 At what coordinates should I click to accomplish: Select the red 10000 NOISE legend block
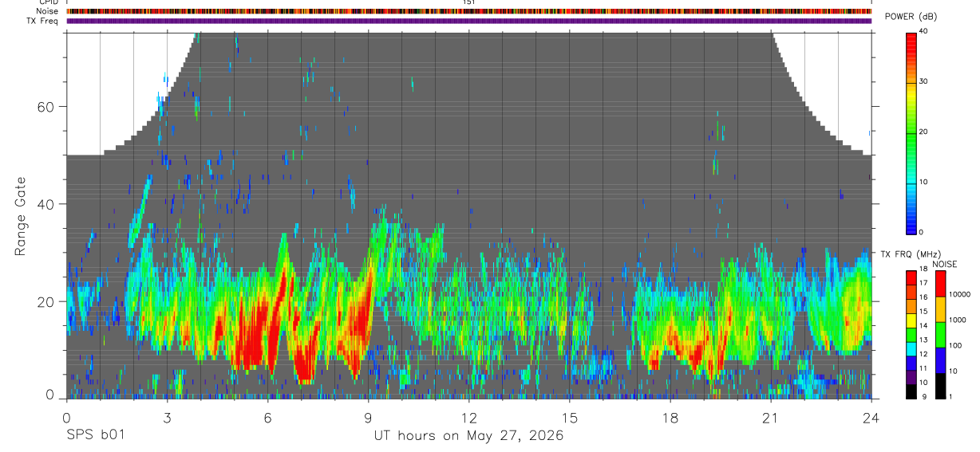940,284
